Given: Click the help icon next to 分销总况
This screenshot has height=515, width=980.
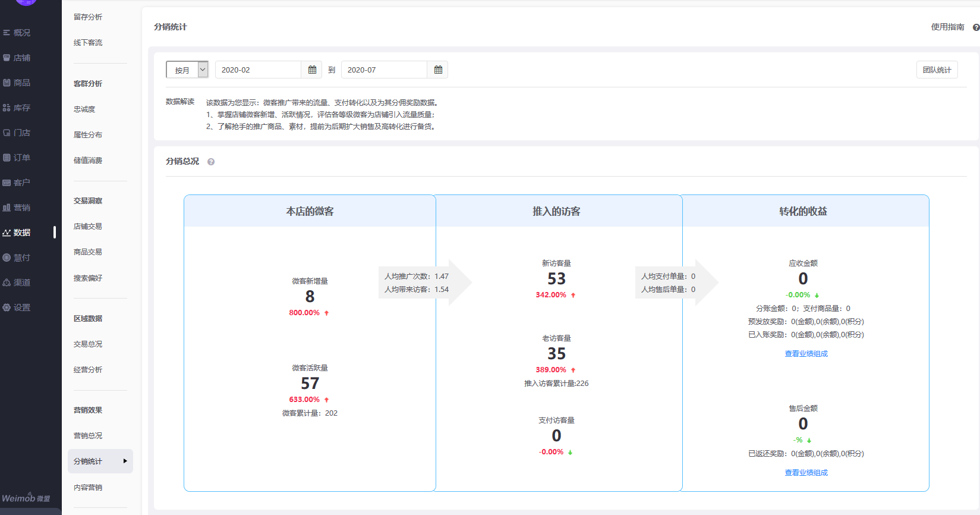Looking at the screenshot, I should click(211, 162).
